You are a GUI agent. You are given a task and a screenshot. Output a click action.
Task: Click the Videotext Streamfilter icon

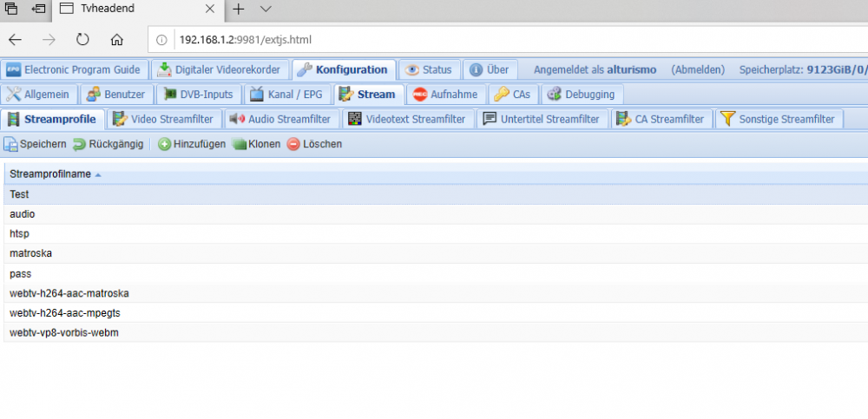coord(355,119)
